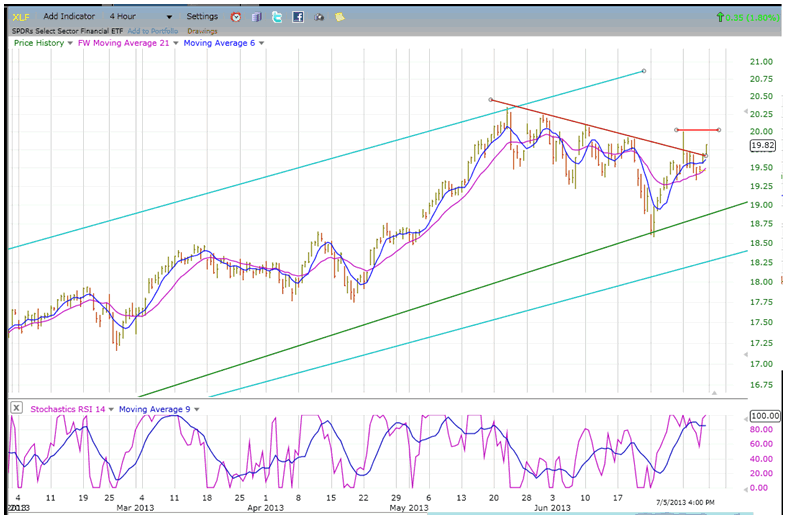
Task: Expand Stochastics RSI 14 settings arrow
Action: click(x=113, y=408)
